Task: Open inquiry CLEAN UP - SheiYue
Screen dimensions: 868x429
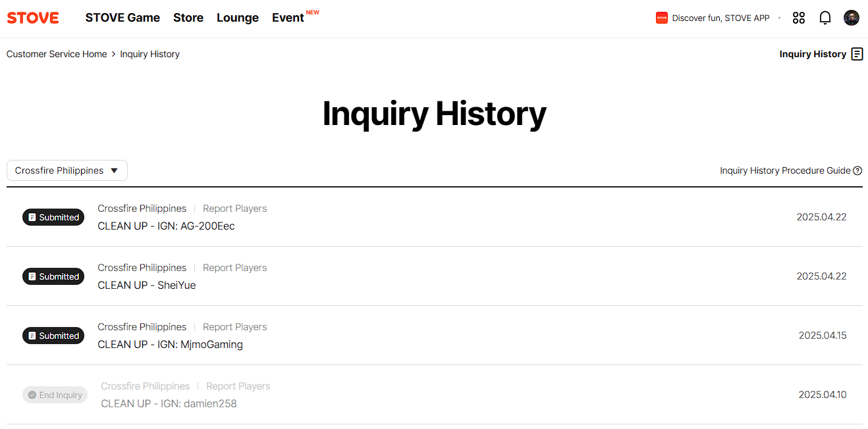Action: (x=146, y=285)
